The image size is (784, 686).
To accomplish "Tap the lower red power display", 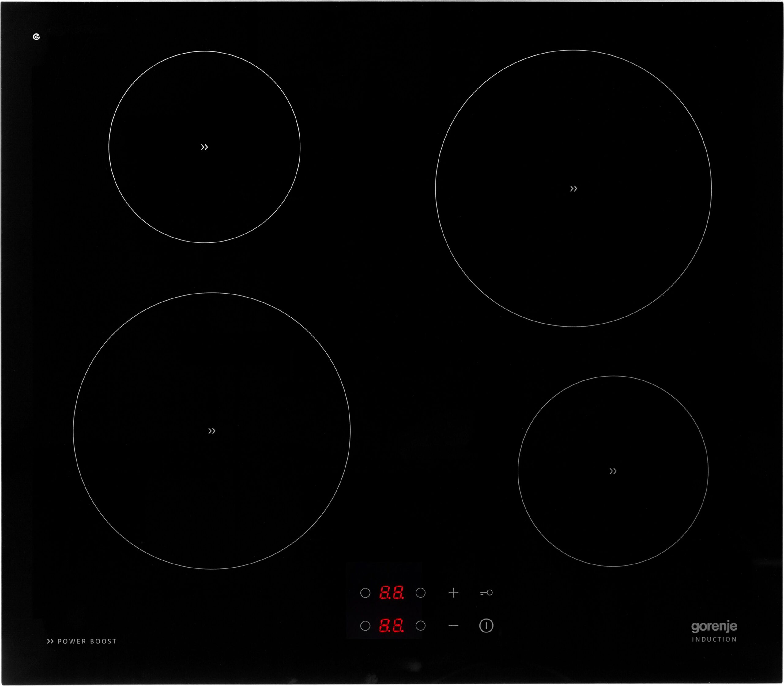I will tap(391, 626).
